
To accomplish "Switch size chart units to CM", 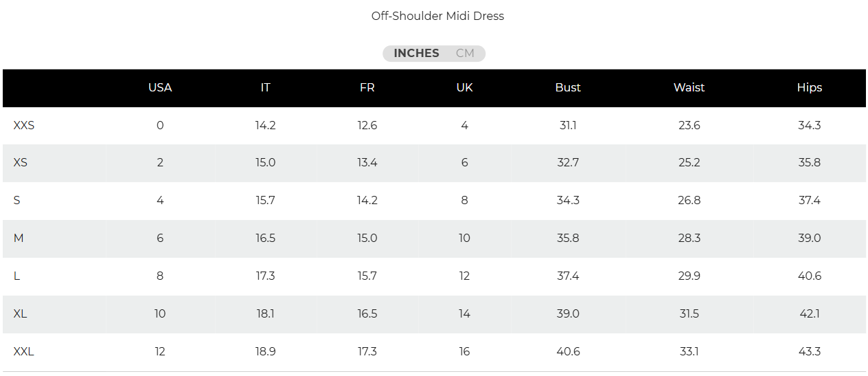I will click(x=465, y=54).
